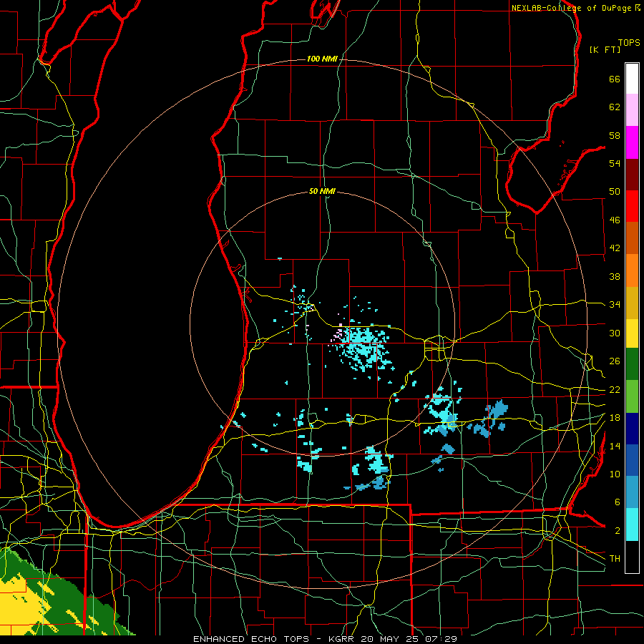Click the 22 legend value

click(615, 389)
